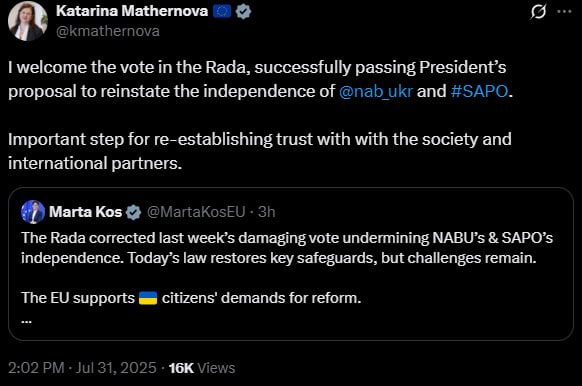Expand the truncated quoted post ellipsis
This screenshot has height=386, width=582.
[26, 320]
